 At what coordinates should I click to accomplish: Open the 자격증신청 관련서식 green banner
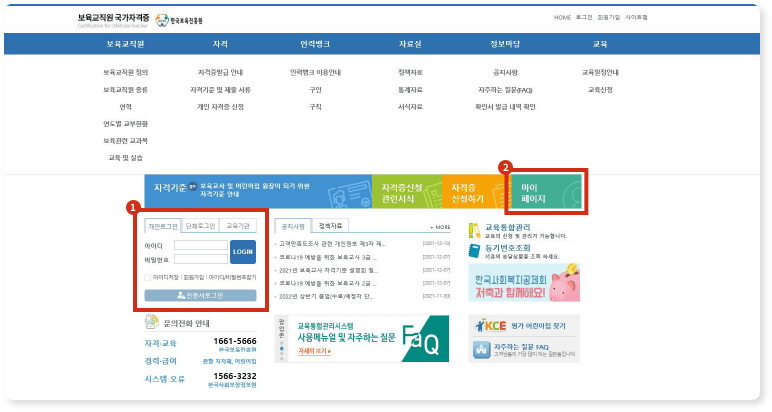click(x=407, y=192)
